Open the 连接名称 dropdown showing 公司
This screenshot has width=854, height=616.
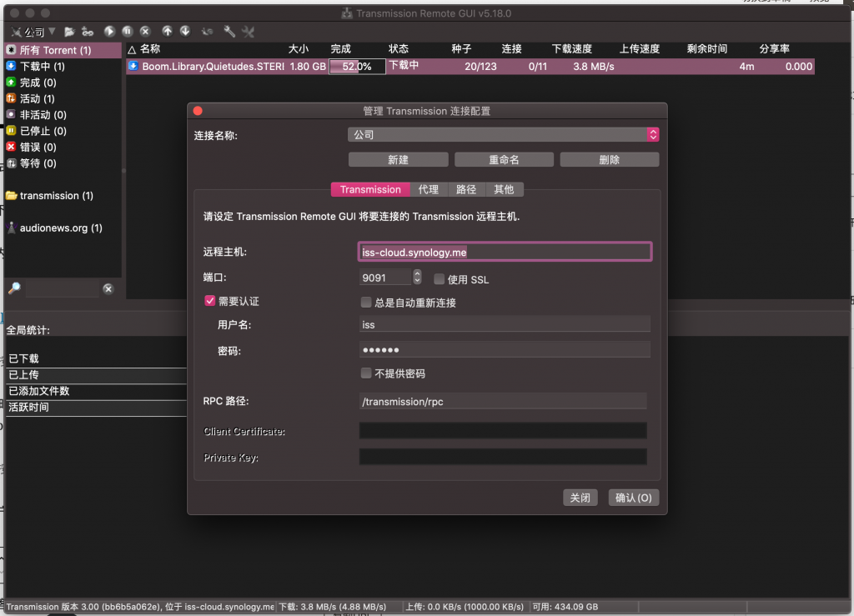click(x=503, y=134)
